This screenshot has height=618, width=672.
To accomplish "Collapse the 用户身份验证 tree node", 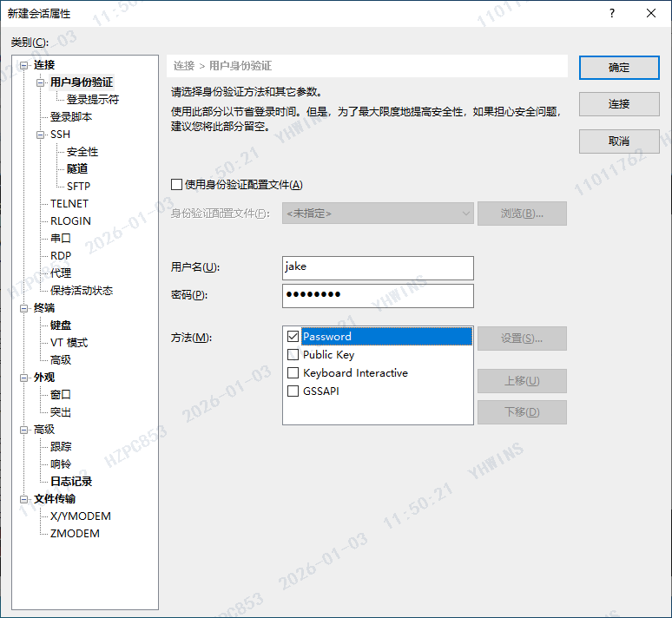I will (40, 82).
